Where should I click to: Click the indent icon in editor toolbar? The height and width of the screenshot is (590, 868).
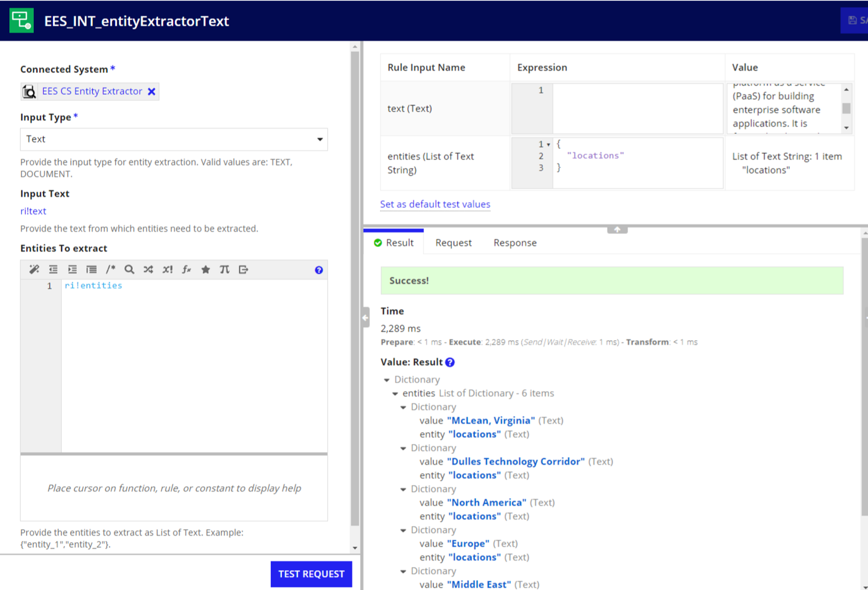point(73,269)
